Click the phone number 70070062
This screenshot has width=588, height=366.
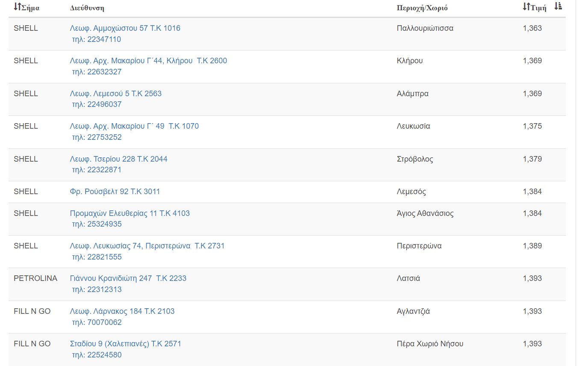[97, 322]
